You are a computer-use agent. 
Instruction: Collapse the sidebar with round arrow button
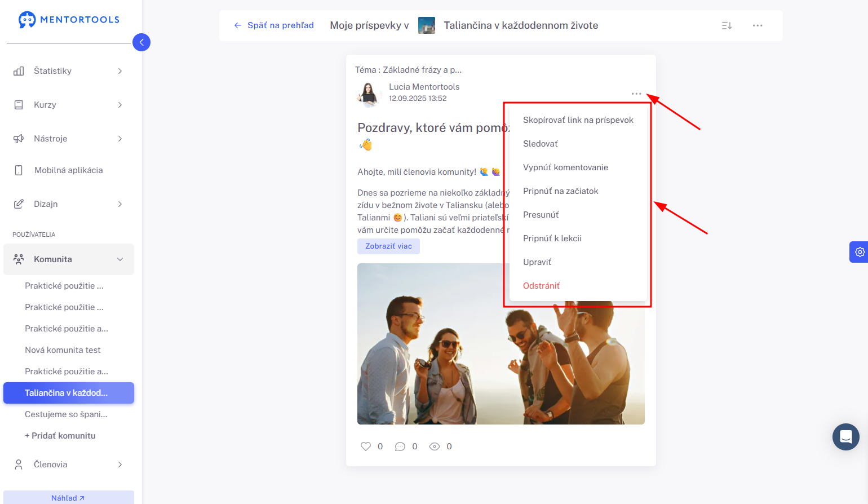141,42
